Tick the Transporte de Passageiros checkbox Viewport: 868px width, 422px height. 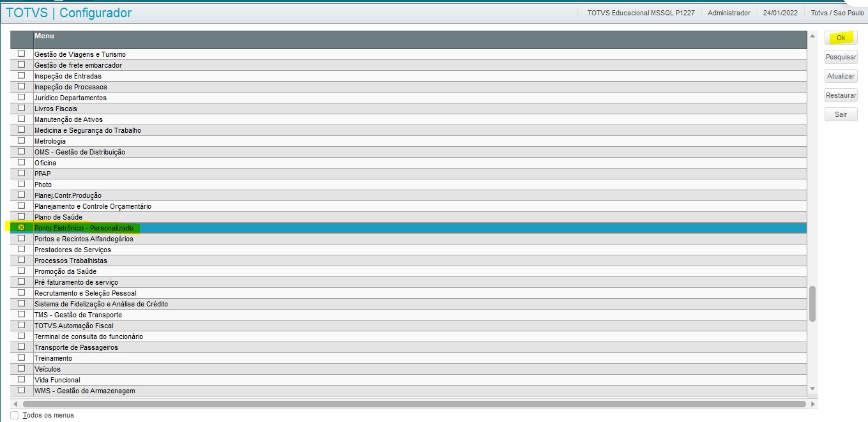(x=21, y=347)
